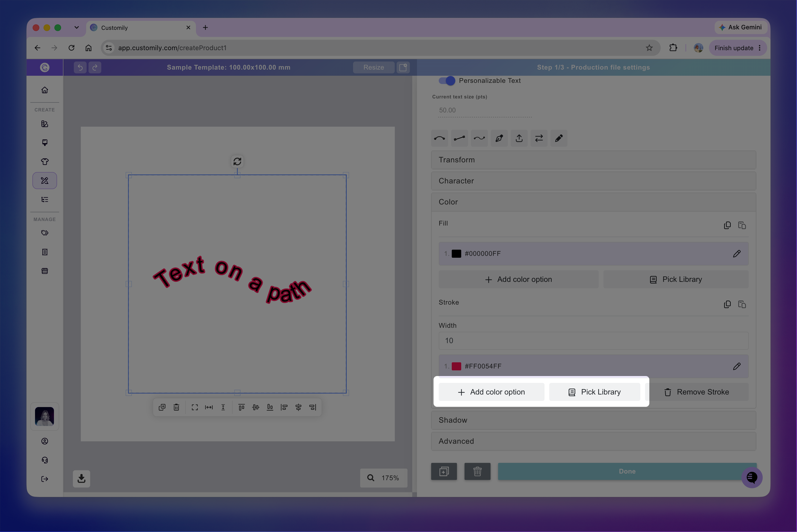
Task: Toggle the Personalizable Text switch
Action: pyautogui.click(x=447, y=80)
